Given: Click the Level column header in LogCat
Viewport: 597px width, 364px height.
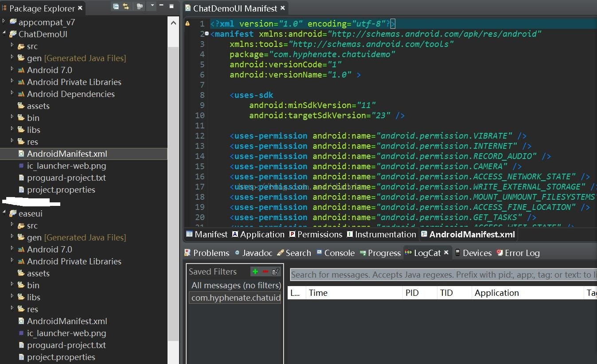Looking at the screenshot, I should coord(297,293).
